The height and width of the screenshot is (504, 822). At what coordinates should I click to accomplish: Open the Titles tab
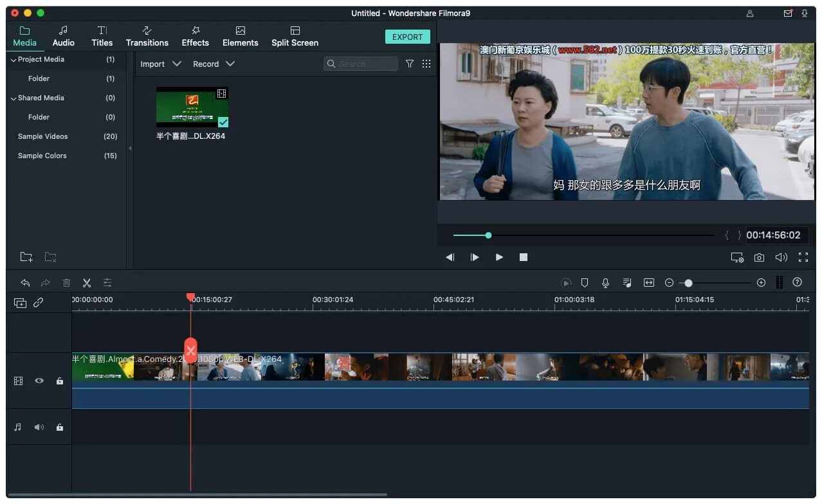[x=102, y=37]
